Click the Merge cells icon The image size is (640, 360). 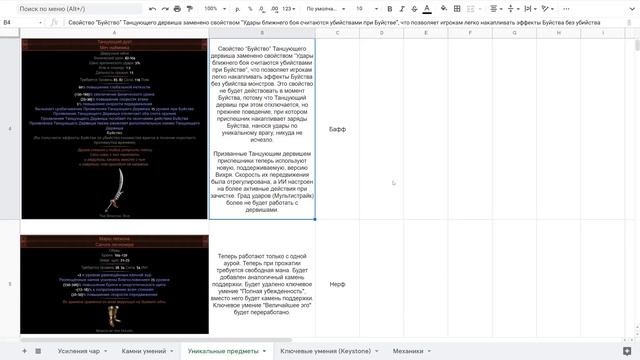tap(471, 9)
